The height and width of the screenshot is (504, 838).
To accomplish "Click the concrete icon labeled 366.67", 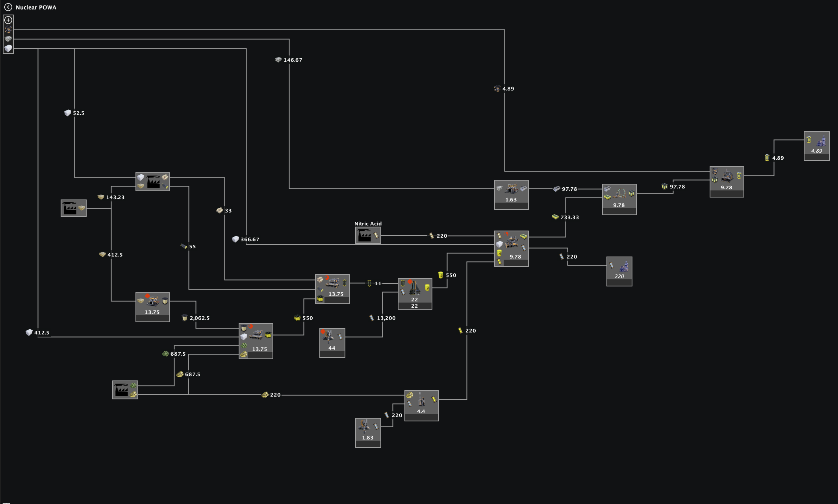I will pos(235,239).
